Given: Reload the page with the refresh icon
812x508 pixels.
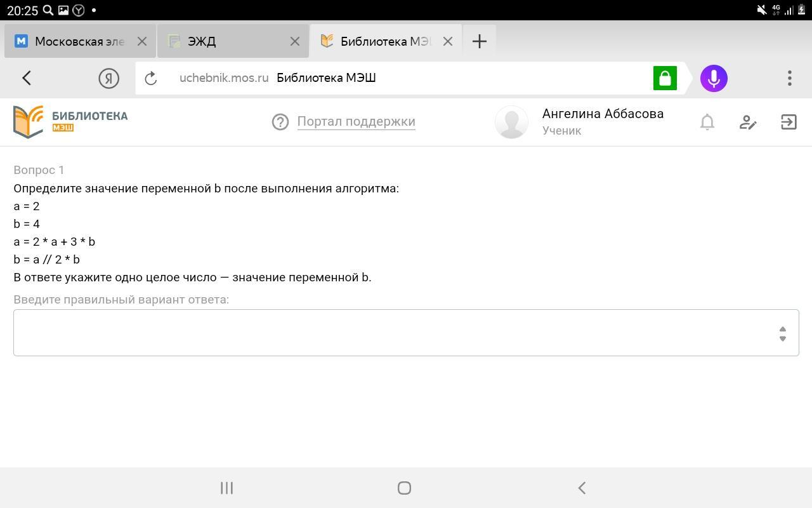Looking at the screenshot, I should pyautogui.click(x=151, y=78).
